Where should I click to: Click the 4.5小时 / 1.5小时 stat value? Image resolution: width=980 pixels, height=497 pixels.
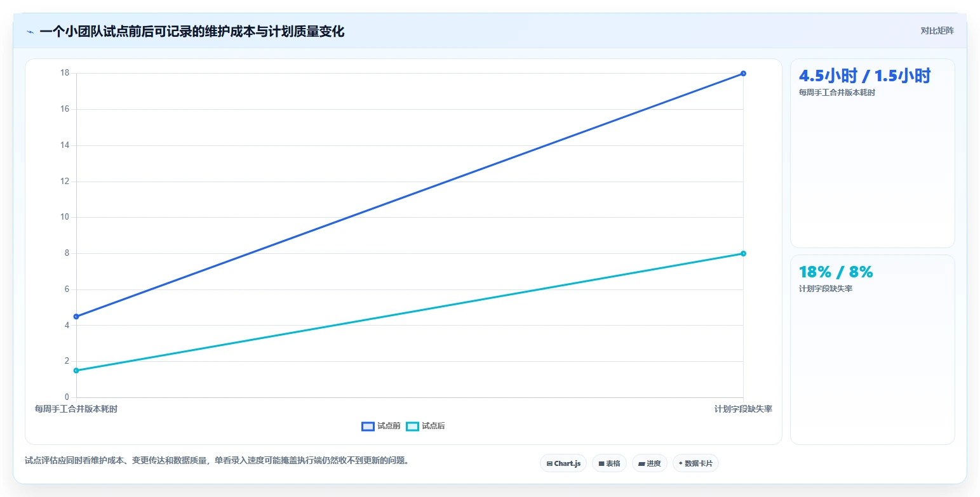coord(864,76)
